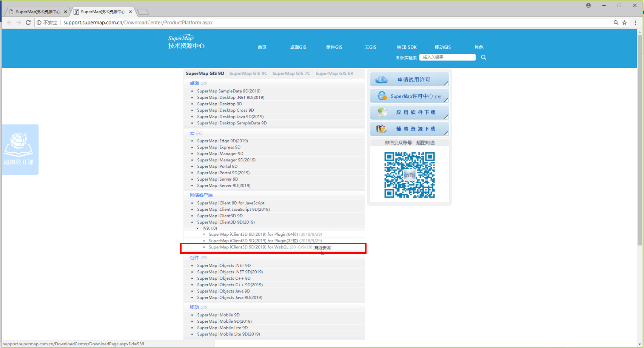Viewport: 644px width, 348px height.
Task: Click the zoom magnifier icon in the address bar
Action: click(x=616, y=23)
